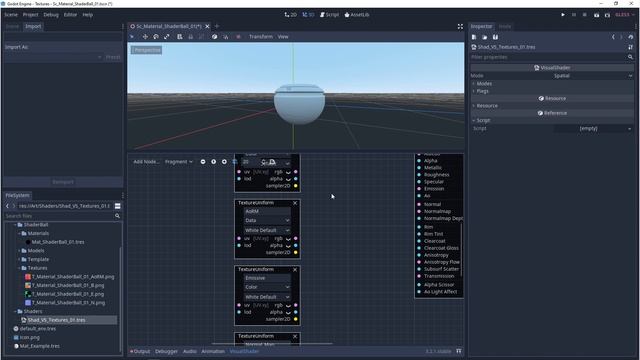Viewport: 640px width, 360px height.
Task: Reset zoom in the visual shader graph
Action: pyautogui.click(x=213, y=162)
